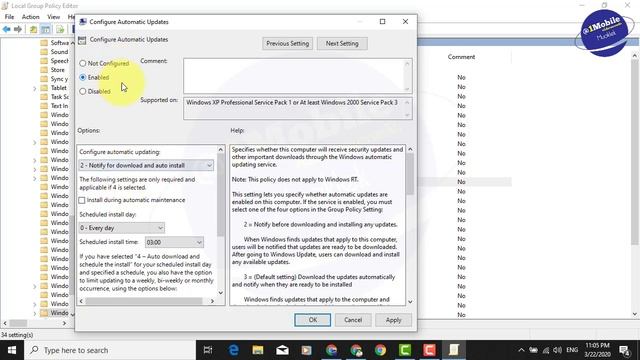Viewport: 640px width, 360px height.
Task: Open Task View from the taskbar
Action: pyautogui.click(x=208, y=350)
